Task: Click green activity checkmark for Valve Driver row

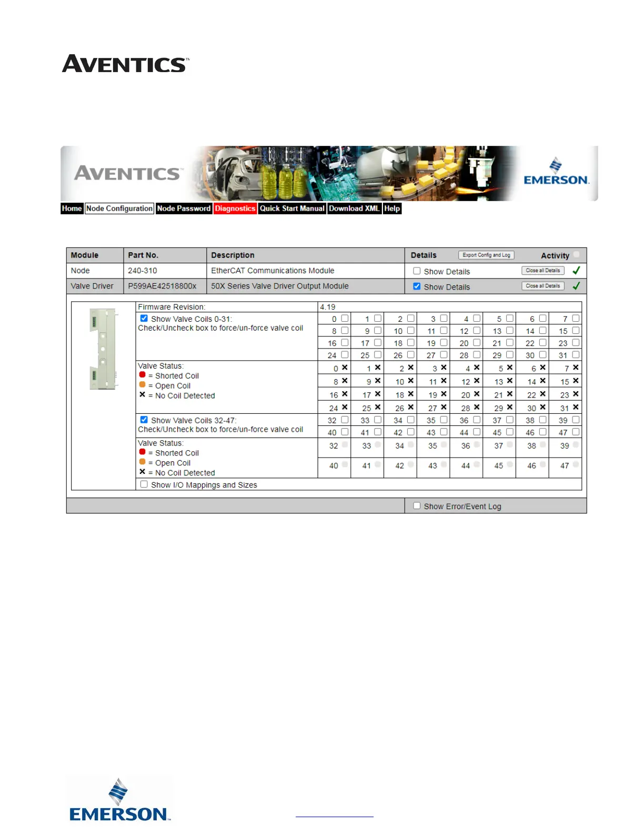Action: click(576, 286)
